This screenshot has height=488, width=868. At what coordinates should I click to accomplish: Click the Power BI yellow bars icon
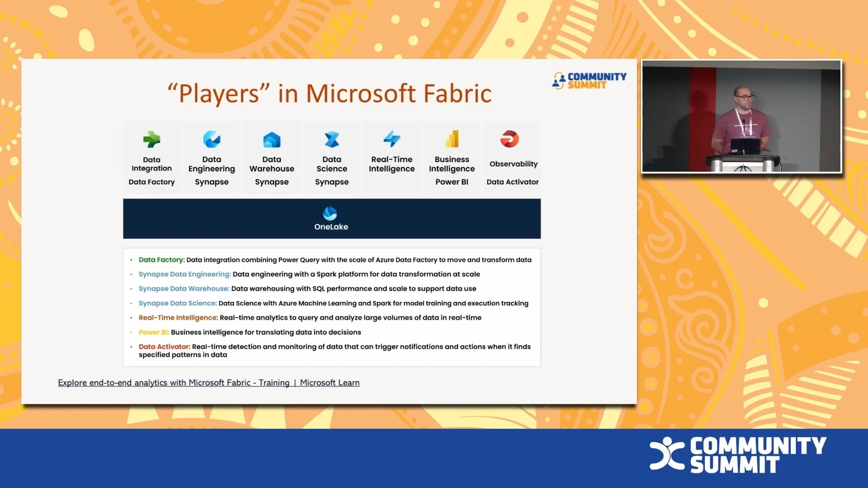(452, 139)
